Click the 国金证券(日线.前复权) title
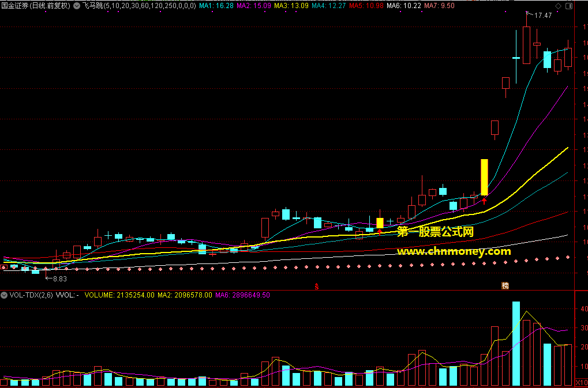The height and width of the screenshot is (388, 588). coord(36,6)
